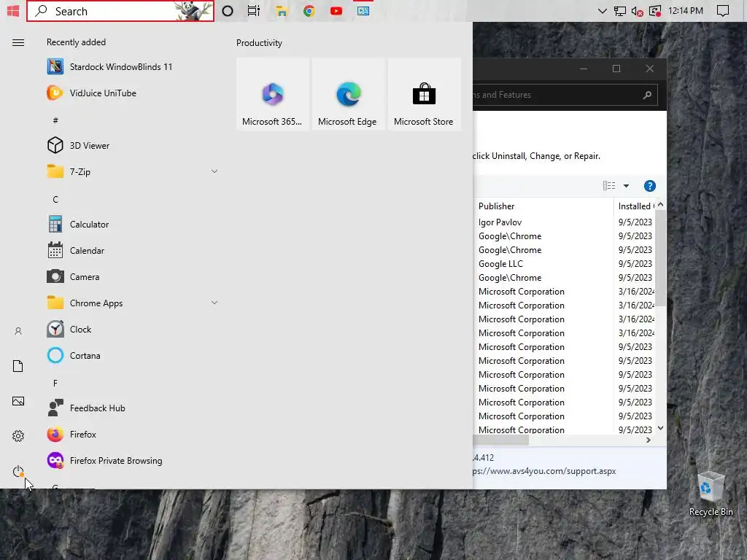This screenshot has height=560, width=747.
Task: Open the 7-Zip folder entry
Action: 133,171
